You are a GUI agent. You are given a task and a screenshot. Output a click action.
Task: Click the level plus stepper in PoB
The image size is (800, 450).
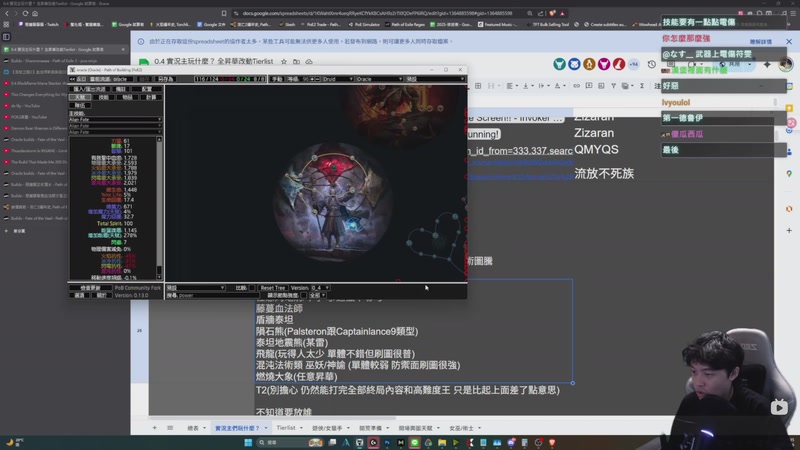(x=312, y=79)
